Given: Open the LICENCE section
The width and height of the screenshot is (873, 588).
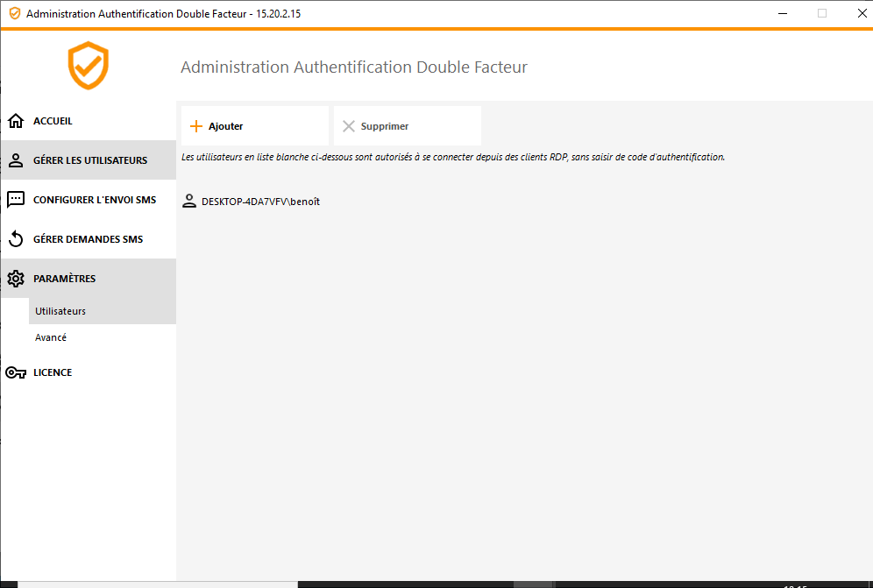Looking at the screenshot, I should click(x=89, y=372).
